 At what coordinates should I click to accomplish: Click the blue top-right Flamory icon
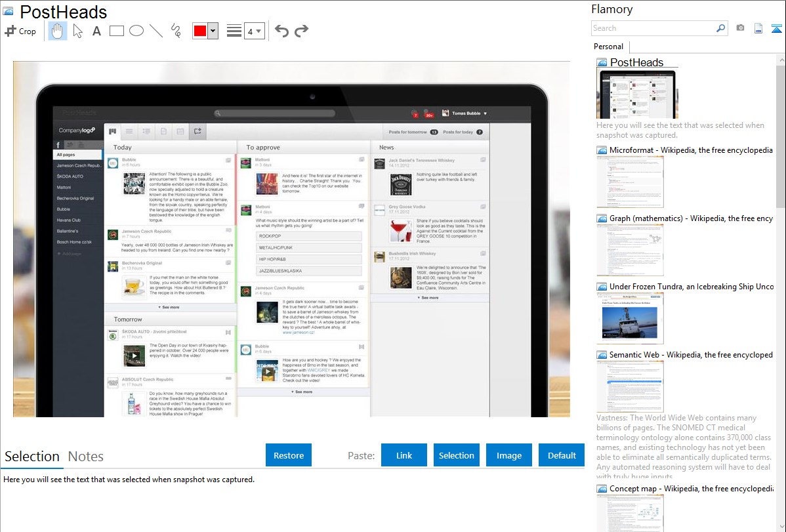tap(776, 29)
